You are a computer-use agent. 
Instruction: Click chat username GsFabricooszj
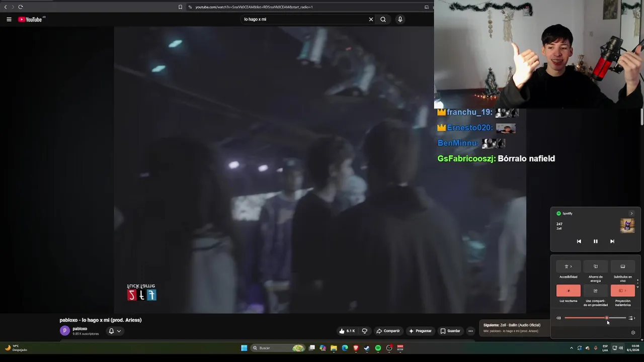click(466, 158)
